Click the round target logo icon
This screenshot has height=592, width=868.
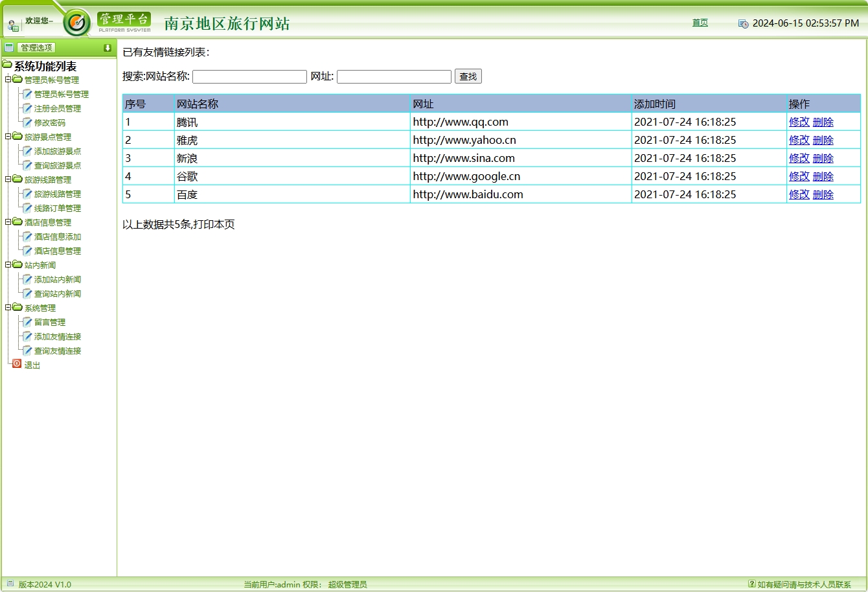[x=77, y=23]
